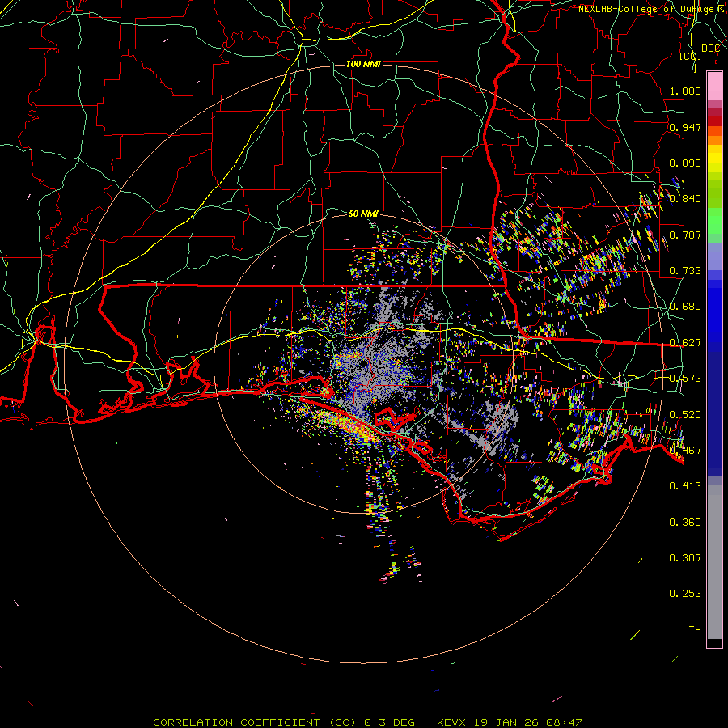Click the 0.680 scale value
The width and height of the screenshot is (728, 728).
[x=685, y=307]
